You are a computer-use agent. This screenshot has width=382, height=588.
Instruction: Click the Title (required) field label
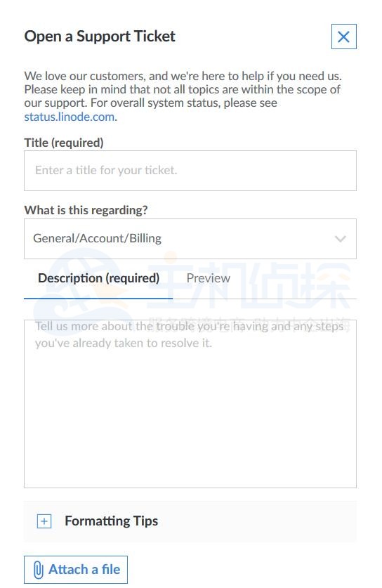pyautogui.click(x=64, y=143)
